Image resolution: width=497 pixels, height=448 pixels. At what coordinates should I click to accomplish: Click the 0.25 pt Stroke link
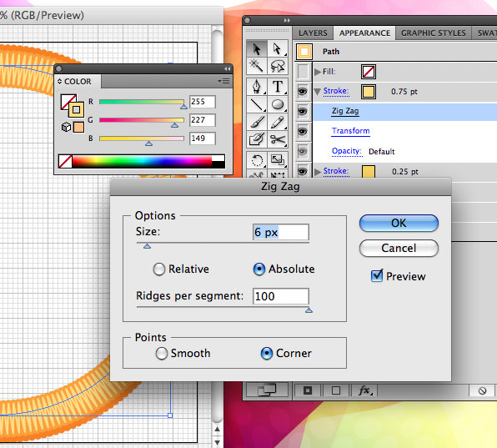336,171
